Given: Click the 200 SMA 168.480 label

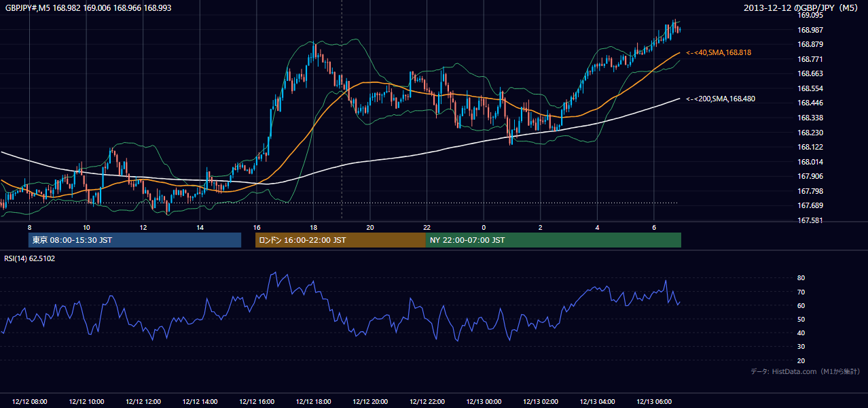Looking at the screenshot, I should [x=721, y=99].
